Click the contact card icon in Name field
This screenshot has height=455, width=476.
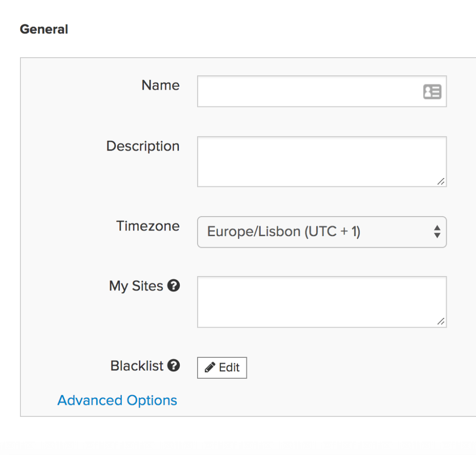[x=432, y=92]
